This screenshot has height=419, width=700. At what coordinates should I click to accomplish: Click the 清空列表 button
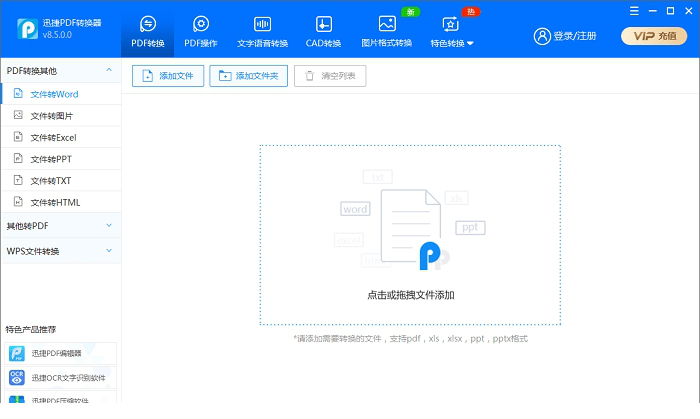(330, 76)
